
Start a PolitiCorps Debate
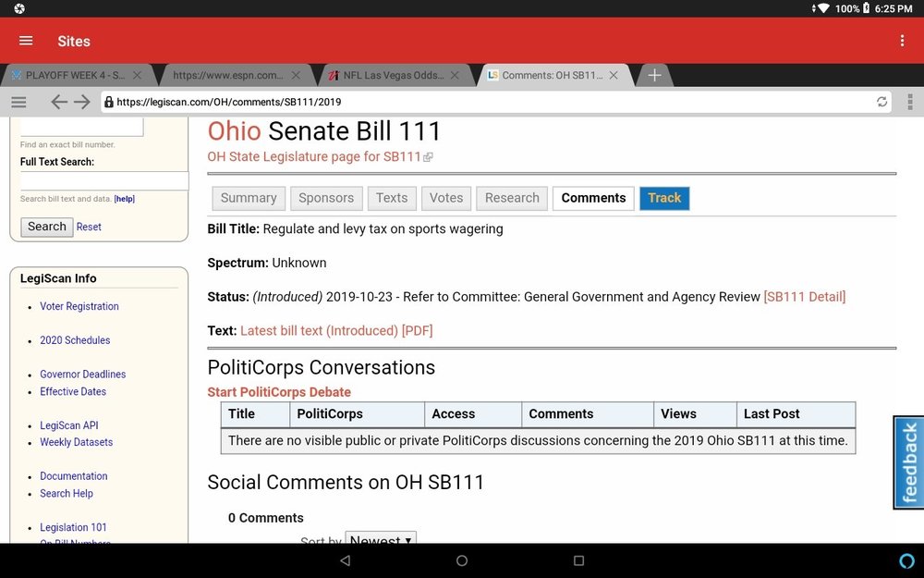coord(279,392)
